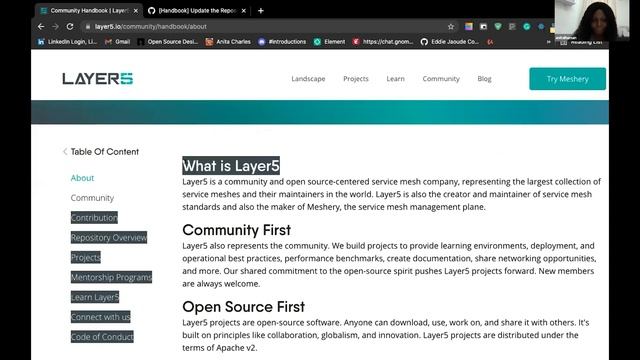
Task: Click the red icon bookmark after Eddie Jaoude
Action: tap(490, 42)
